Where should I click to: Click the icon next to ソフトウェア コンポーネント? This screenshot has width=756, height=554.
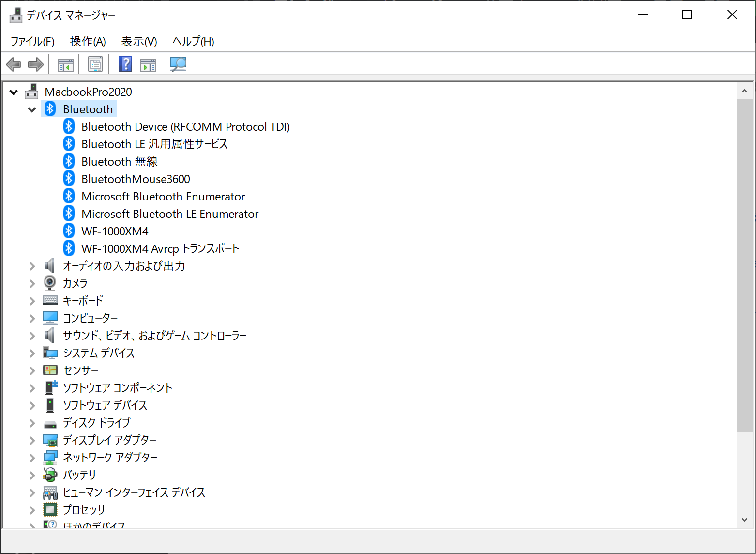click(x=51, y=387)
